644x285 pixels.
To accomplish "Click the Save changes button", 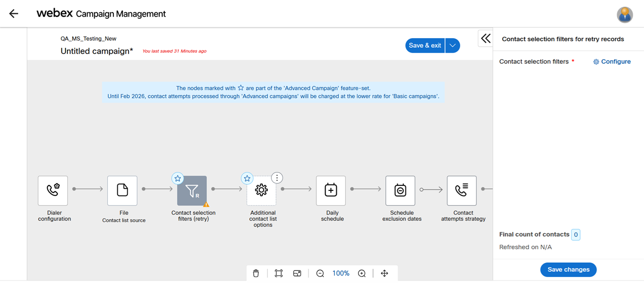I will click(568, 269).
